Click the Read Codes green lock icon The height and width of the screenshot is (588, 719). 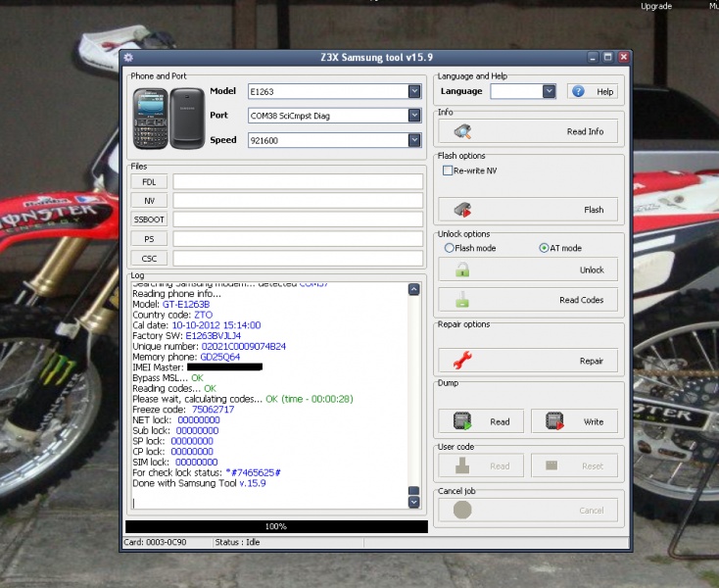click(462, 300)
